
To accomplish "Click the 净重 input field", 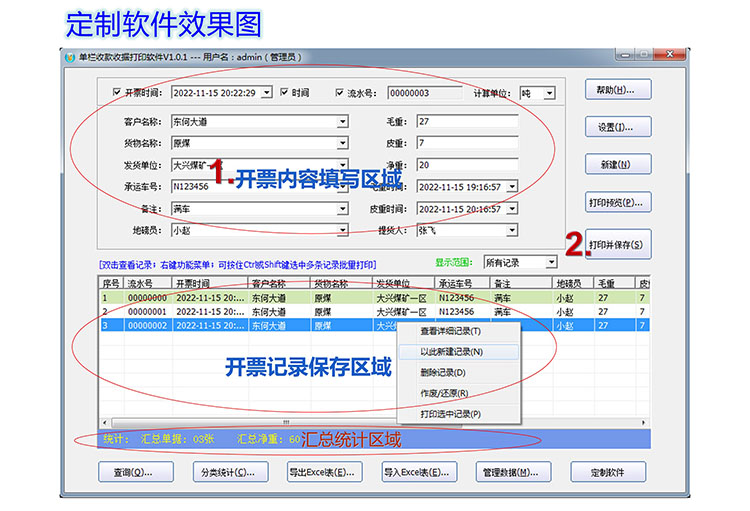I will click(467, 165).
